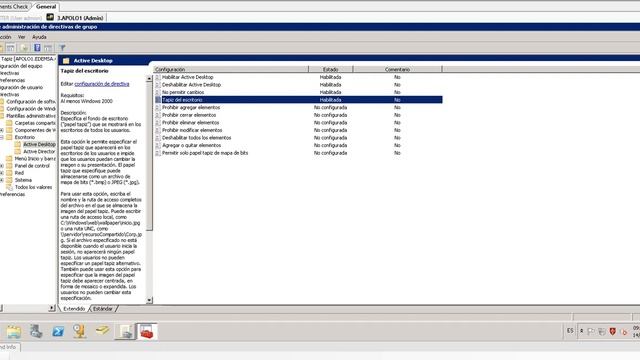Click the orange magnifier taskbar icon
The width and height of the screenshot is (640, 360).
pos(80,331)
